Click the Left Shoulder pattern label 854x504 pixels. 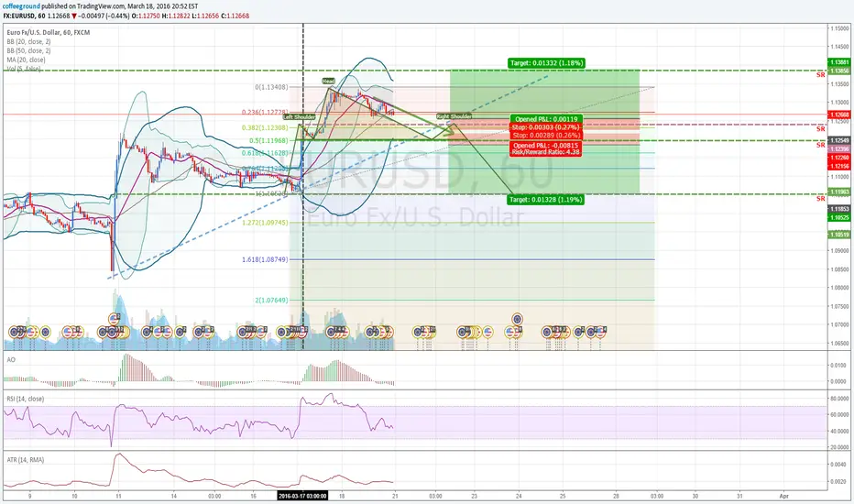click(x=299, y=117)
